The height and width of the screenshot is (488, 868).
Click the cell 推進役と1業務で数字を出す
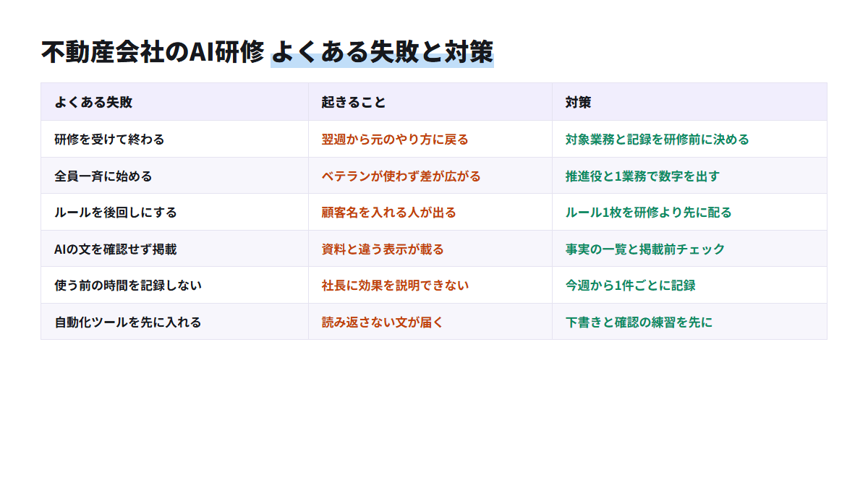[x=689, y=176]
